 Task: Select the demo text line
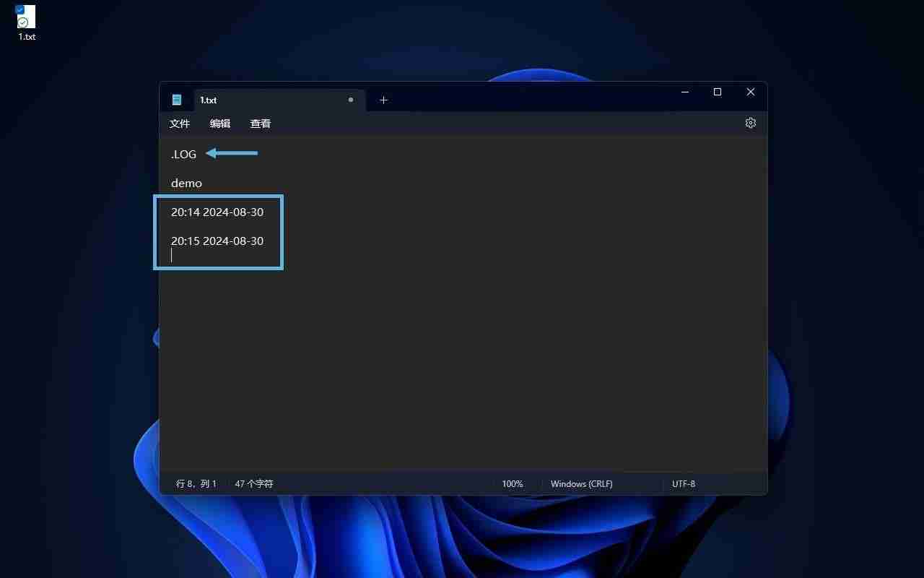pyautogui.click(x=186, y=183)
